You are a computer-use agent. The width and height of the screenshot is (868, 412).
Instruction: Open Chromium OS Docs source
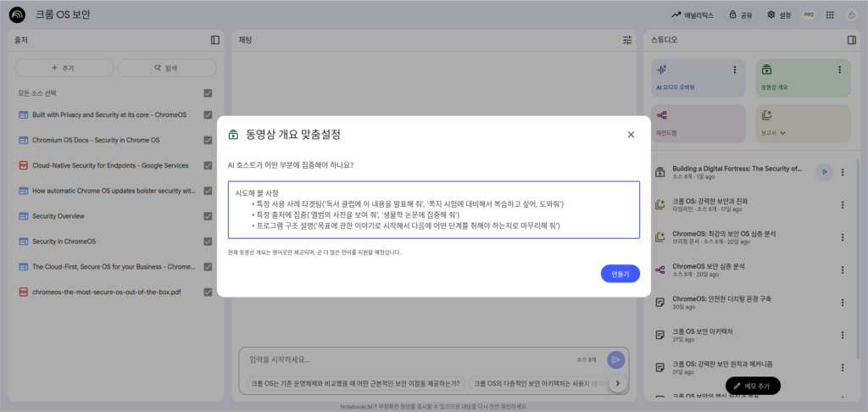click(96, 140)
